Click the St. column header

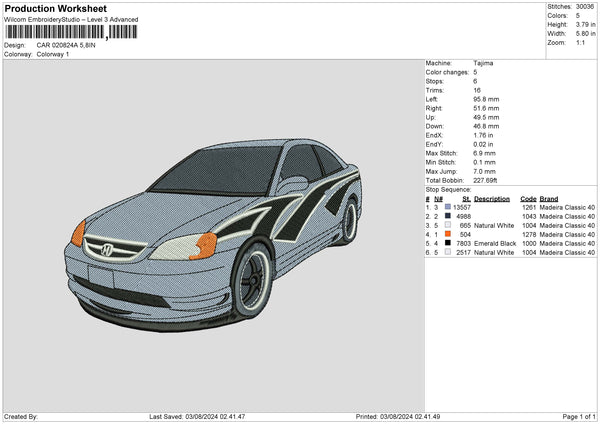click(x=466, y=198)
